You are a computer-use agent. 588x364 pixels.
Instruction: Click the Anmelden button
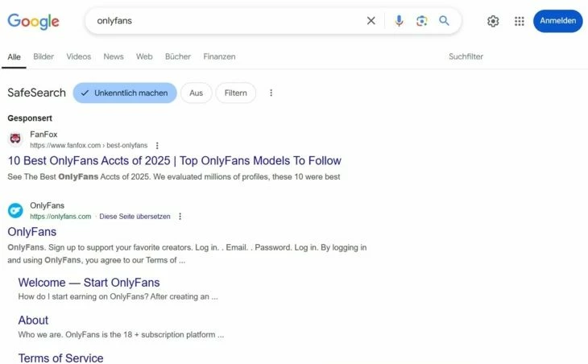pyautogui.click(x=557, y=21)
